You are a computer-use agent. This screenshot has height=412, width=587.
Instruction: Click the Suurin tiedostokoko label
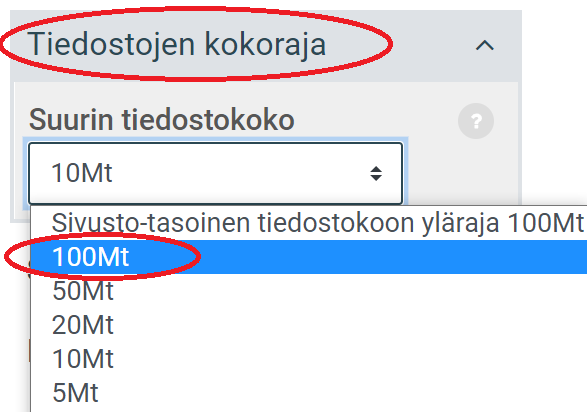(x=162, y=120)
